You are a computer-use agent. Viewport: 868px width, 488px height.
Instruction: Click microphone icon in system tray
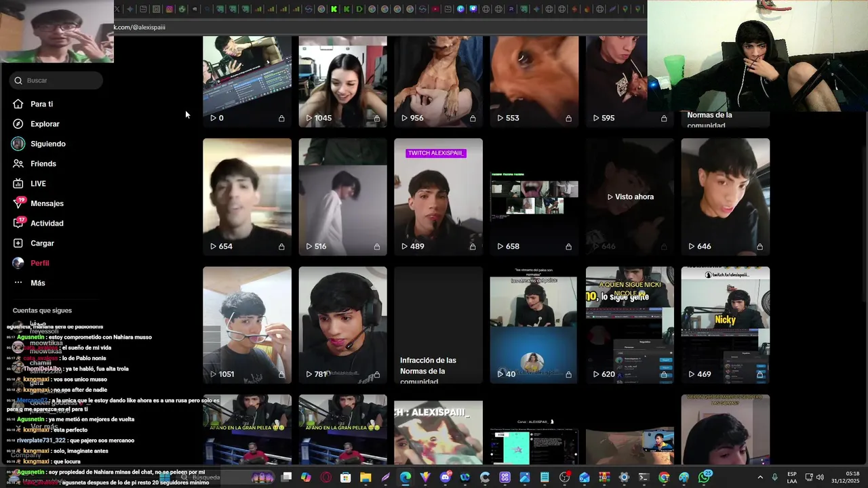tap(774, 477)
